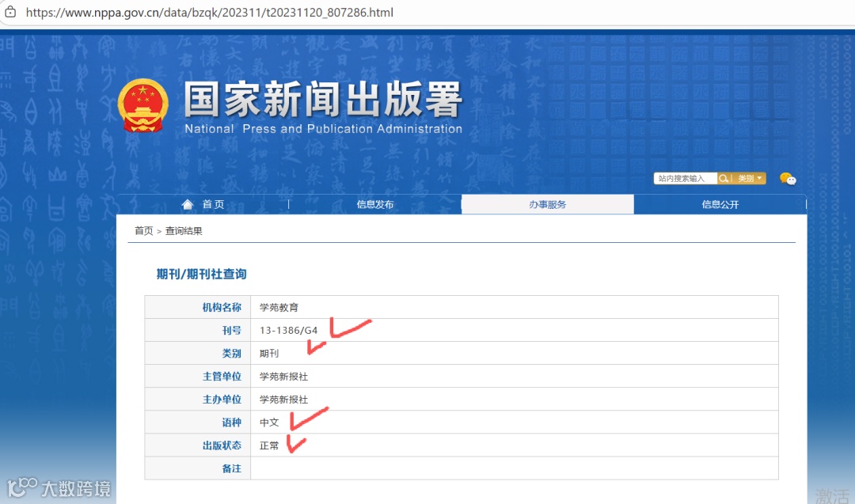Viewport: 855px width, 504px height.
Task: Click the magnifier search icon
Action: (x=724, y=179)
